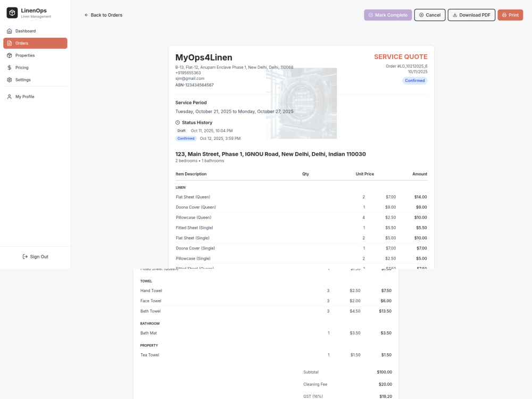The width and height of the screenshot is (532, 399).
Task: Click the sjm@gmail.com email text
Action: pos(190,78)
